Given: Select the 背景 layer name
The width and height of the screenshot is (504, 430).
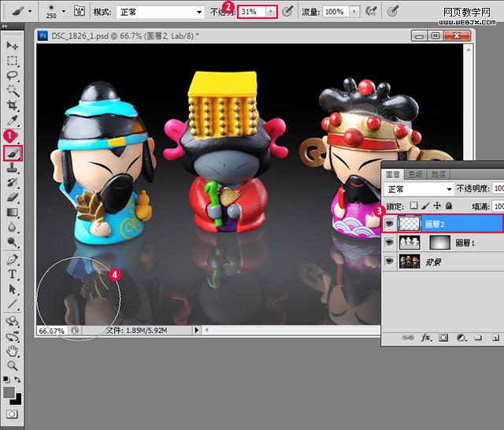Looking at the screenshot, I should click(433, 262).
